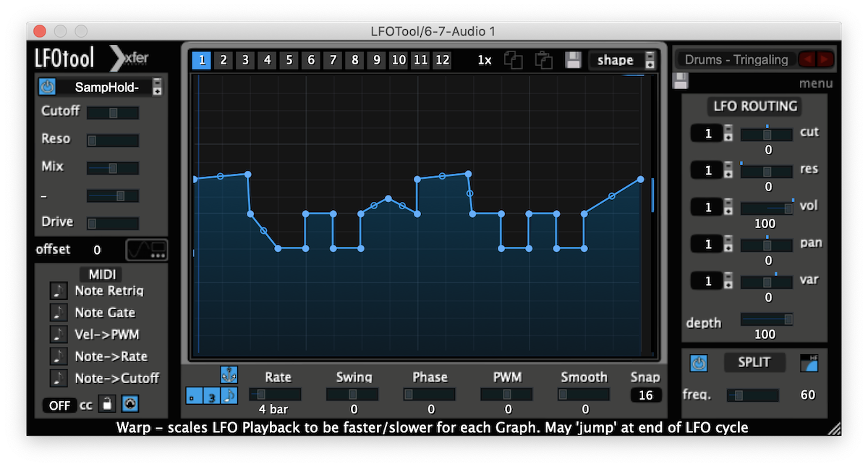Toggle the HF split band icon

(x=809, y=363)
